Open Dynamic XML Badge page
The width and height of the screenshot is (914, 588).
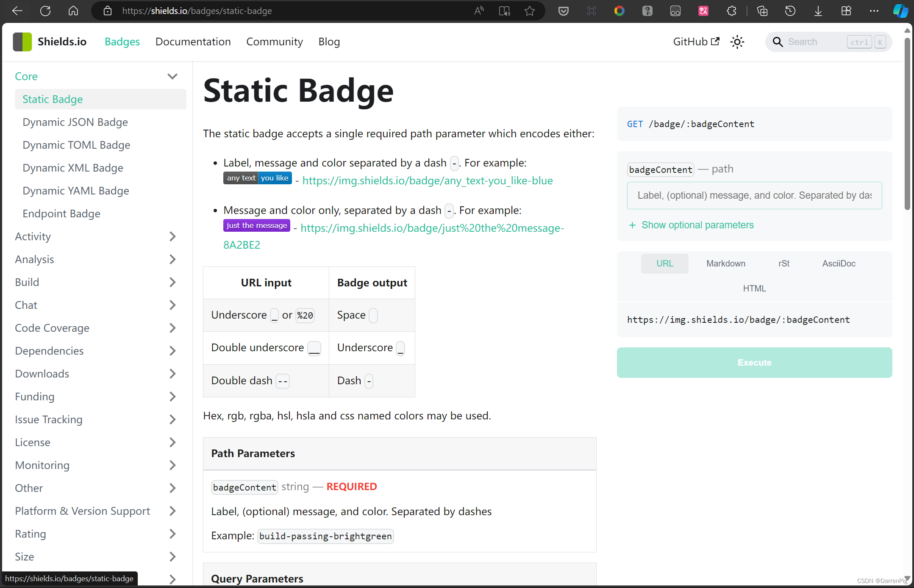click(x=73, y=168)
